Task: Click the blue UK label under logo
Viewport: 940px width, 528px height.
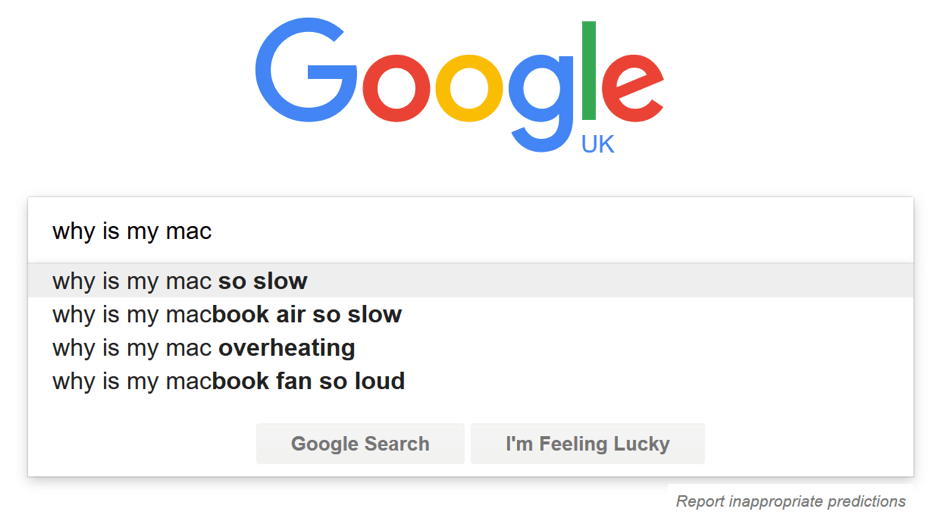Action: [598, 144]
